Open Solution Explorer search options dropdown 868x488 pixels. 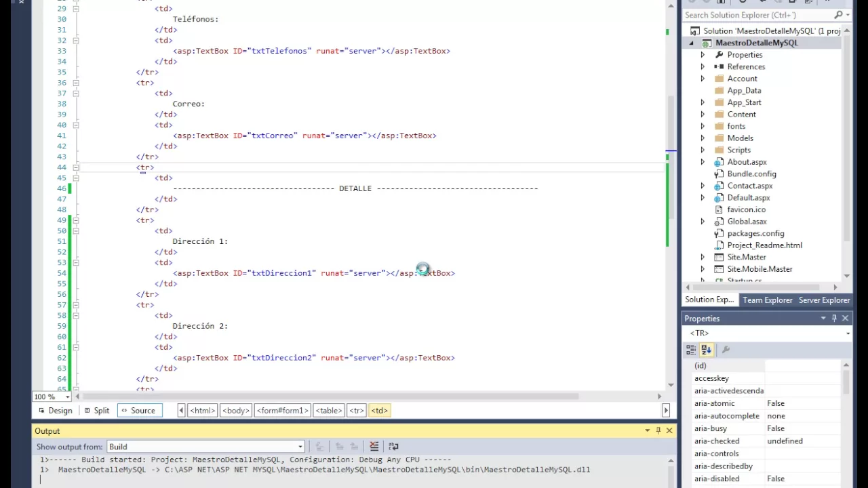848,15
